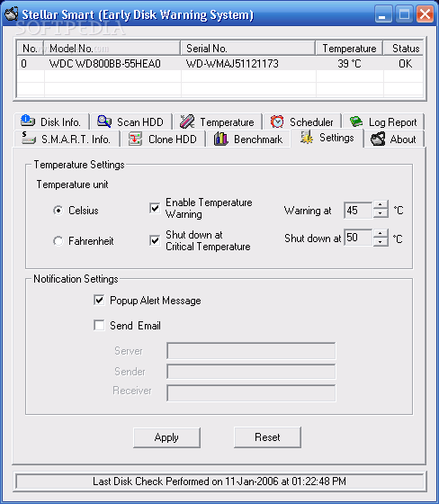
Task: Switch to the Scan HDD tab
Action: (131, 121)
